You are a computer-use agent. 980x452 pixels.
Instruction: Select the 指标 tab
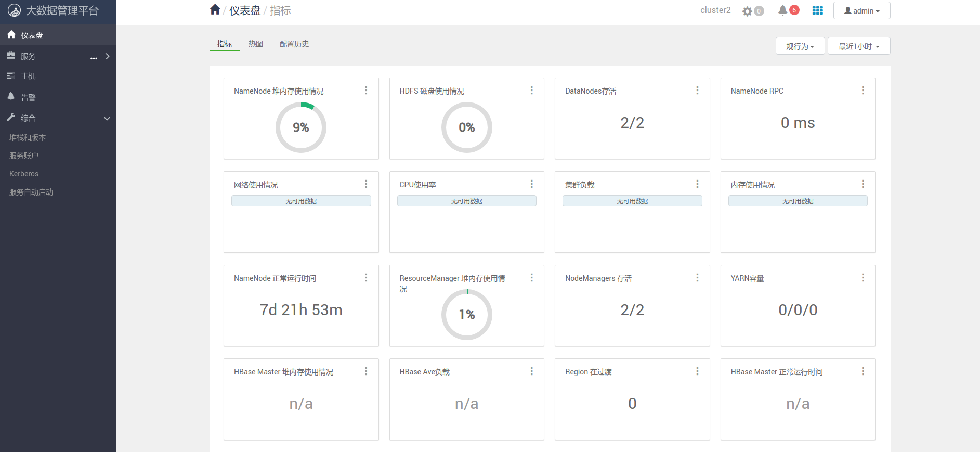point(225,44)
